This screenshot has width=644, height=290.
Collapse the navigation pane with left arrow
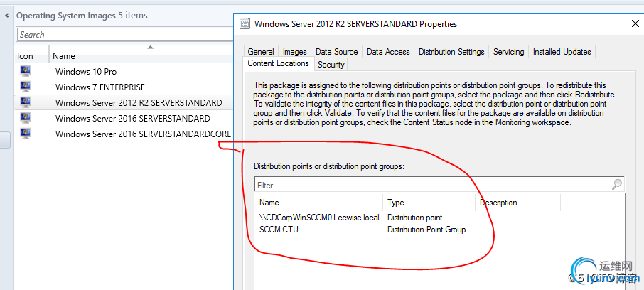6,16
